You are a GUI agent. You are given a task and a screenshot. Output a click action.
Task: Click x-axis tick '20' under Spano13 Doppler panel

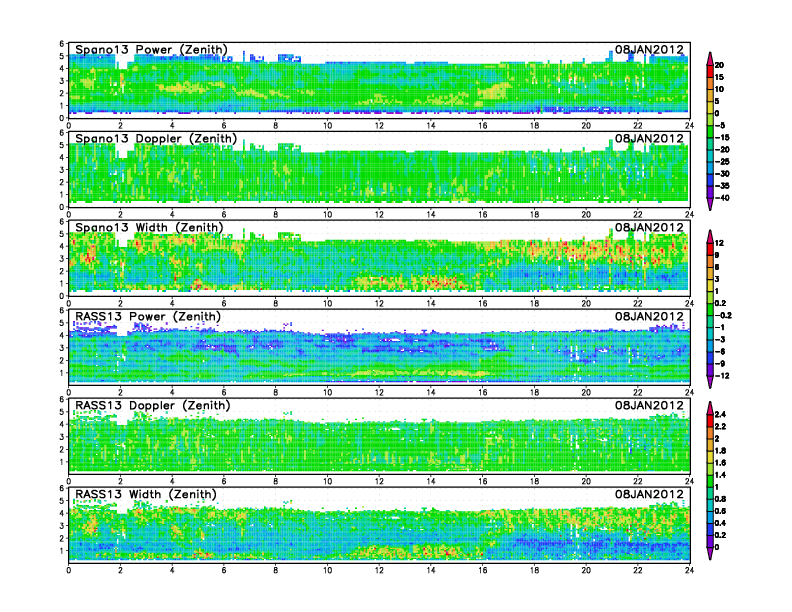(586, 215)
